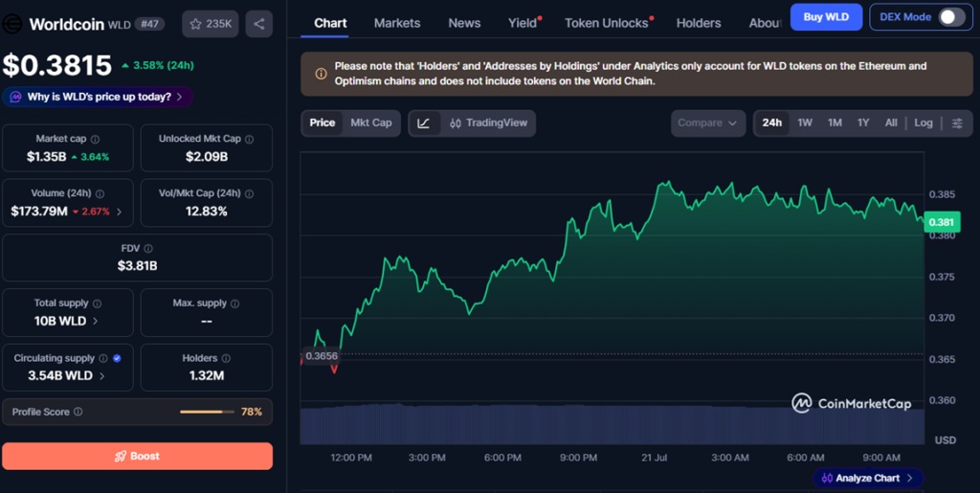Expand Volume (24h) details chevron
This screenshot has width=980, height=493.
[120, 212]
